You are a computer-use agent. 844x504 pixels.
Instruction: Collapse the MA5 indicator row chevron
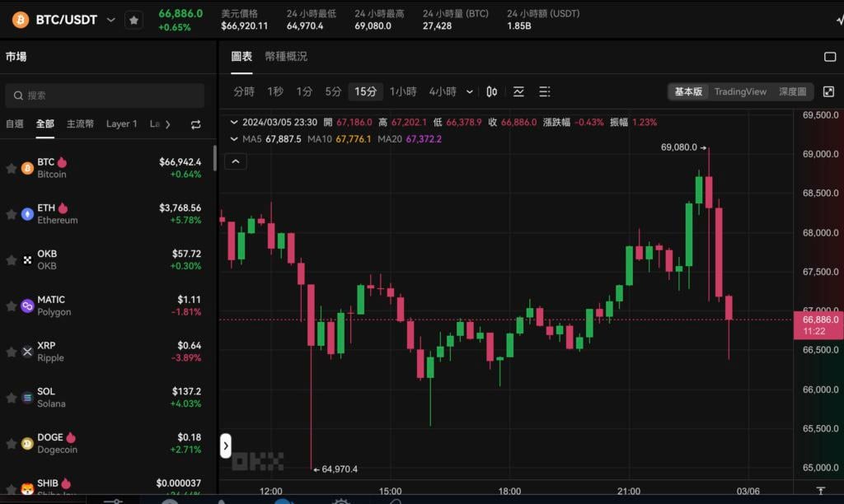(x=234, y=139)
